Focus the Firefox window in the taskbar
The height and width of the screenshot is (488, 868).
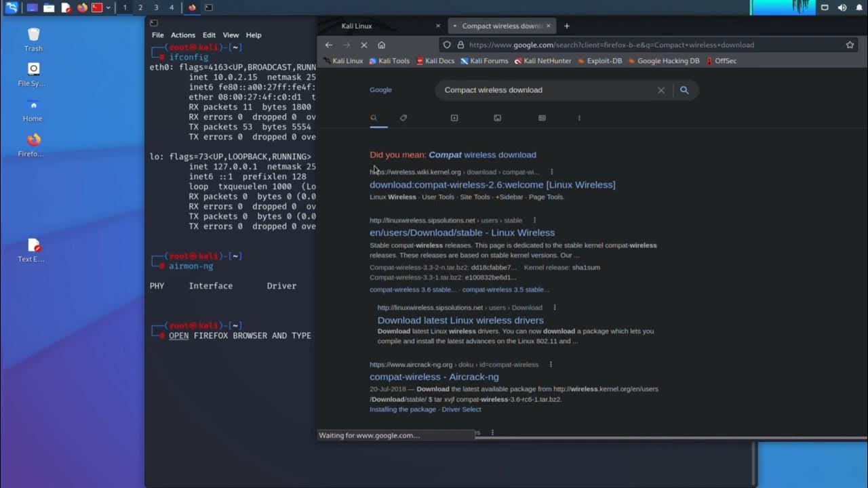click(x=192, y=7)
